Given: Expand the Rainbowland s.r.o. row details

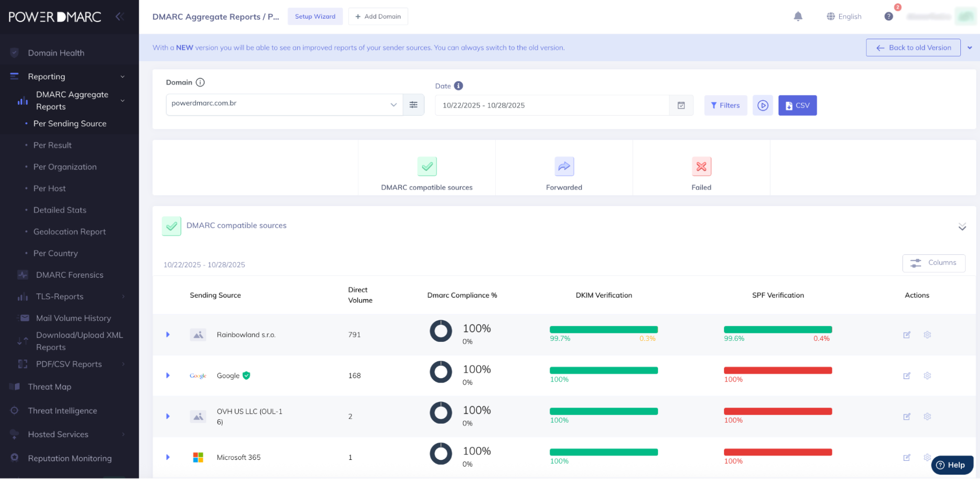Looking at the screenshot, I should coord(168,335).
